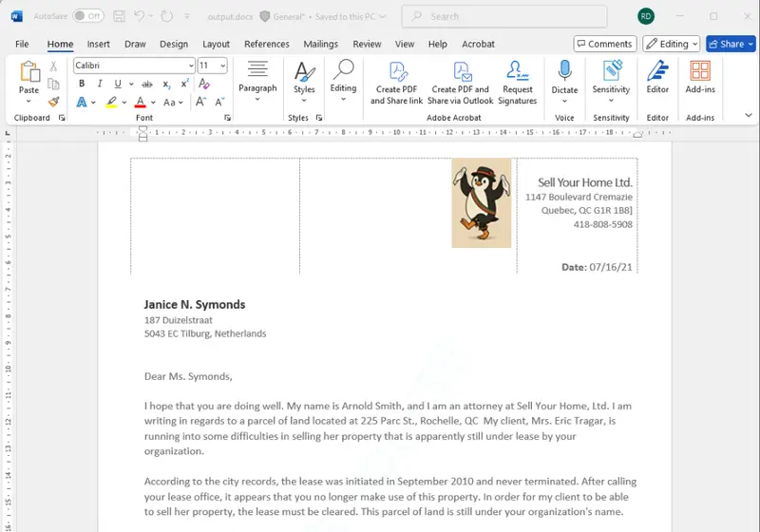Customize Quick Access Toolbar
This screenshot has height=532, width=760.
tap(187, 16)
